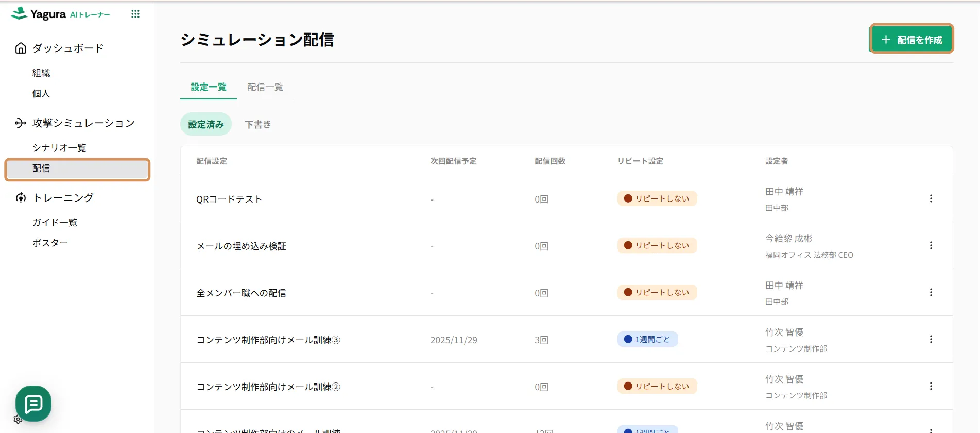Switch to the 配信一覧 tab
980x433 pixels.
[x=265, y=87]
